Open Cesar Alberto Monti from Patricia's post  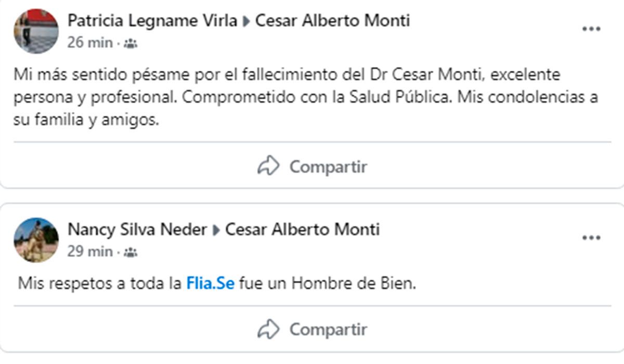tap(332, 21)
